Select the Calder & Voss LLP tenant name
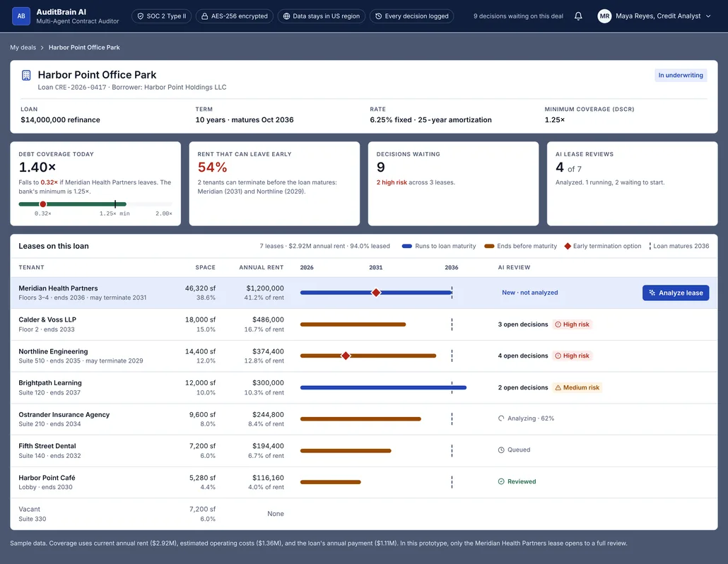This screenshot has width=728, height=564. (x=47, y=319)
